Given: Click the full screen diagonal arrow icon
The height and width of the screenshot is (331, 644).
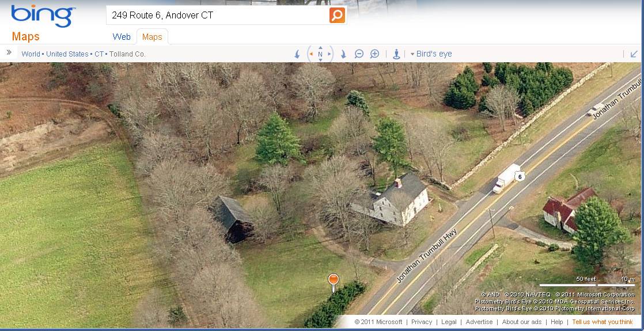Looking at the screenshot, I should [634, 54].
